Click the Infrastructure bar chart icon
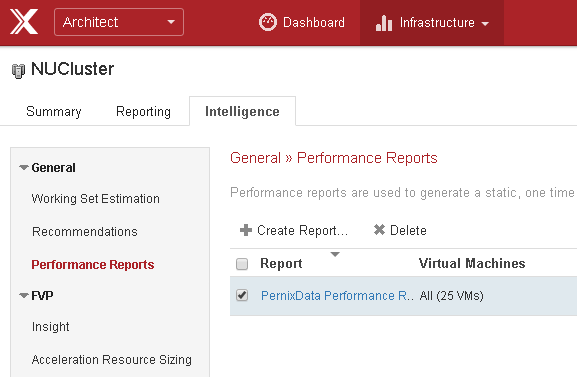Image resolution: width=577 pixels, height=377 pixels. point(383,23)
